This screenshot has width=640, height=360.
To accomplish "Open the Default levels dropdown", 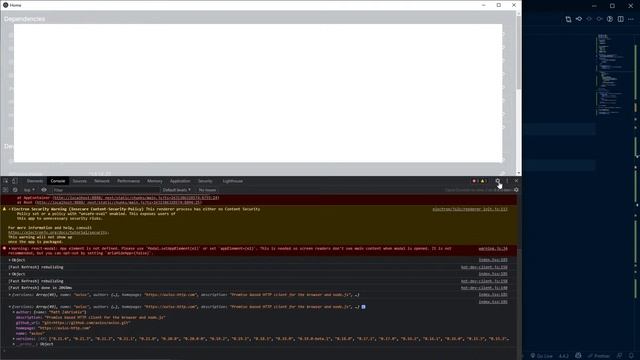I will pos(176,190).
